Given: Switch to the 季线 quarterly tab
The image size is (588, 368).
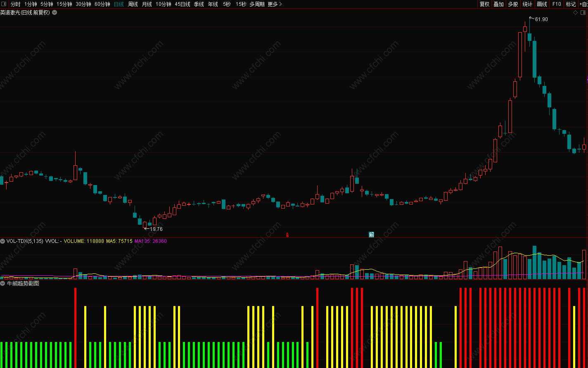Looking at the screenshot, I should coord(199,4).
